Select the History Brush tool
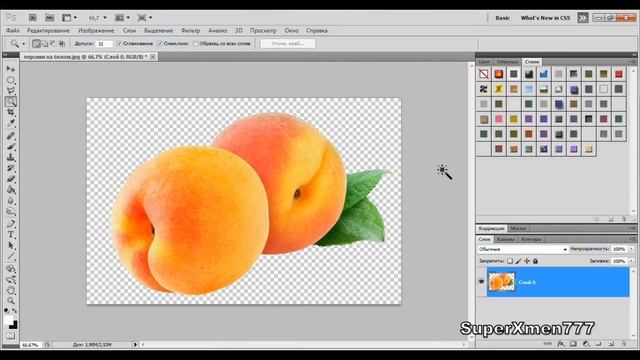 click(11, 168)
